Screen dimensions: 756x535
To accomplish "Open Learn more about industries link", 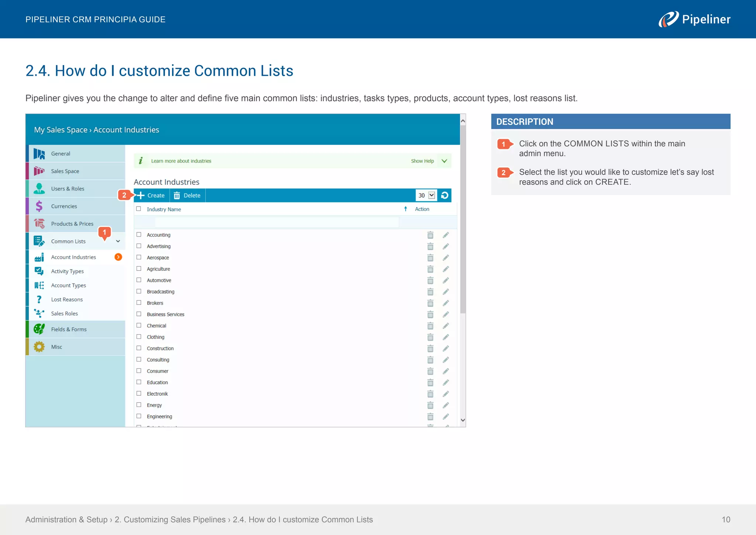I will pos(181,161).
